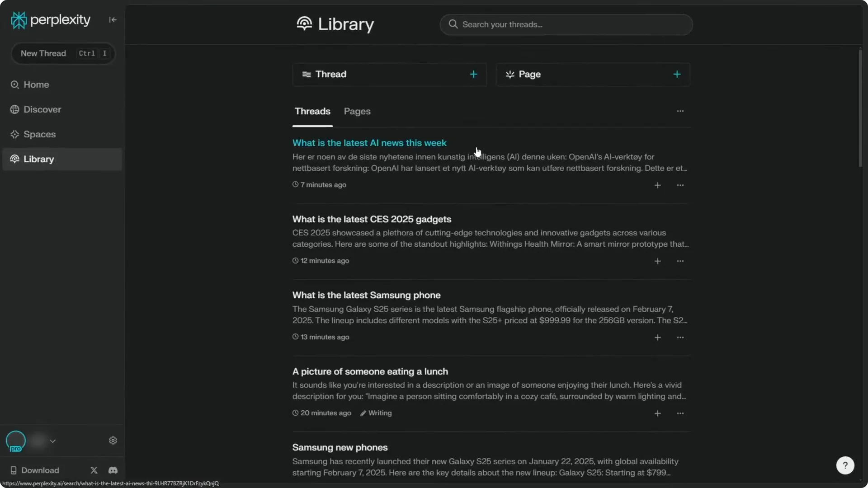
Task: Click the Perplexity logo
Action: tap(50, 19)
